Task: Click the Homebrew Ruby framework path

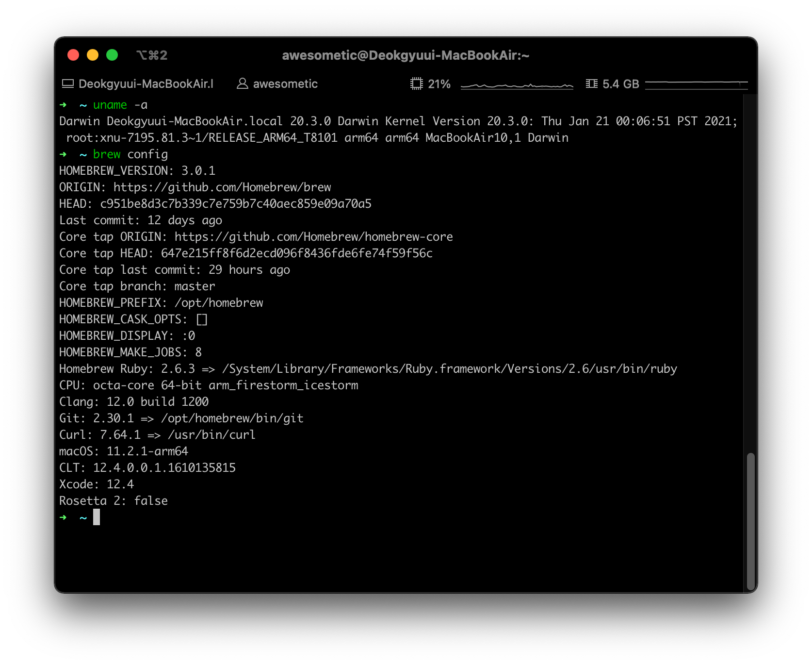Action: click(450, 369)
